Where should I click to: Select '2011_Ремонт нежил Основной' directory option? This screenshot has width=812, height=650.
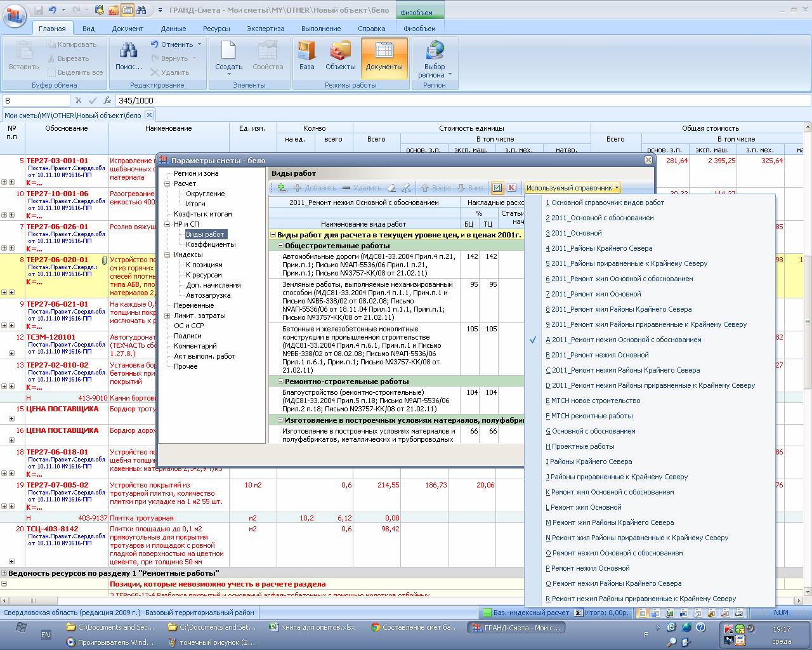(600, 355)
